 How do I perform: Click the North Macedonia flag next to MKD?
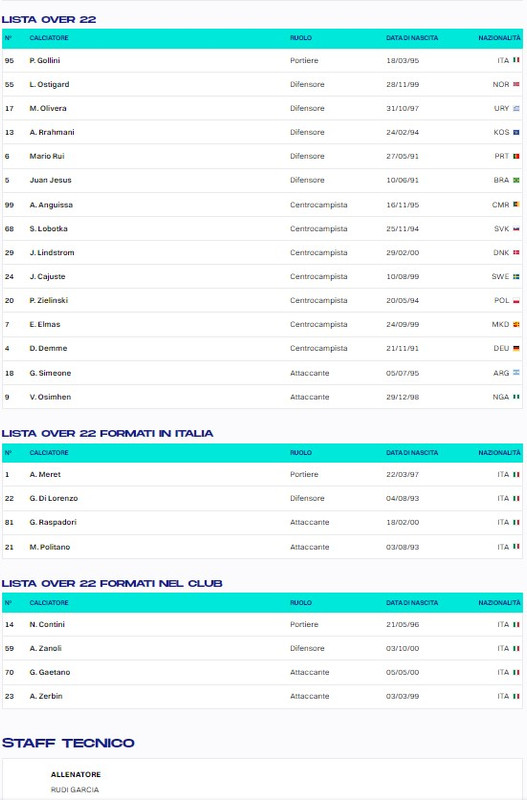[x=516, y=324]
